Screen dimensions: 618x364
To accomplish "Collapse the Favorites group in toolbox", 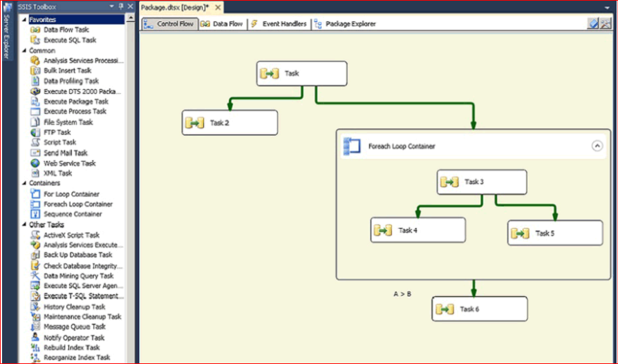I will pyautogui.click(x=26, y=20).
